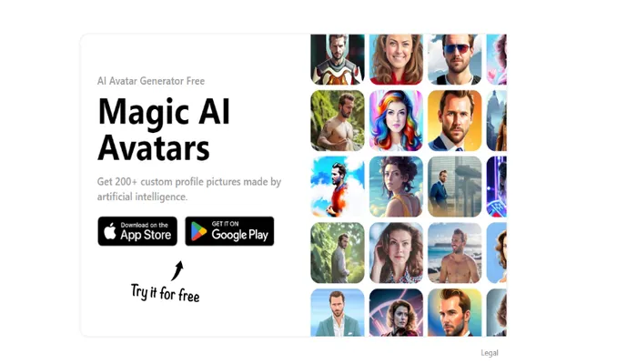Select the man with sunglasses avatar
This screenshot has height=364, width=637.
click(x=455, y=59)
